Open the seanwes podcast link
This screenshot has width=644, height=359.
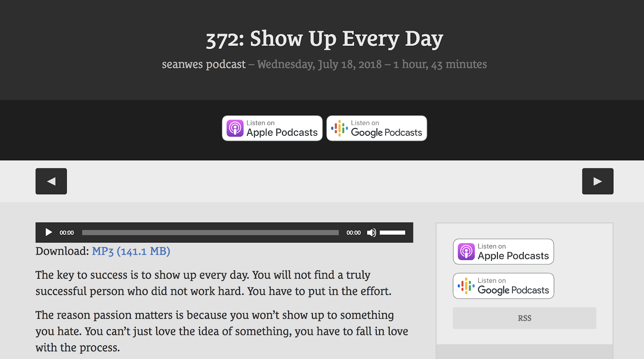pyautogui.click(x=204, y=64)
